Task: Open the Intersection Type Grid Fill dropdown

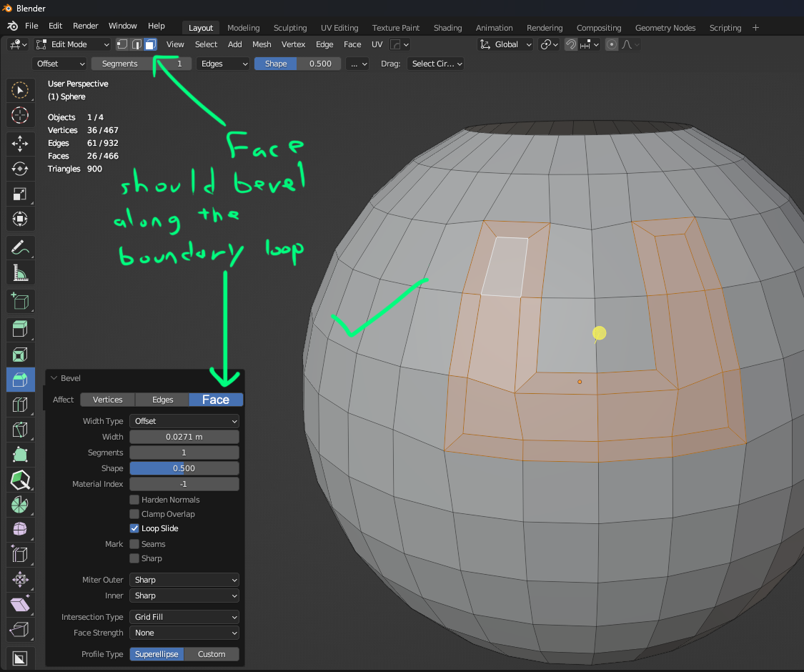Action: [184, 617]
